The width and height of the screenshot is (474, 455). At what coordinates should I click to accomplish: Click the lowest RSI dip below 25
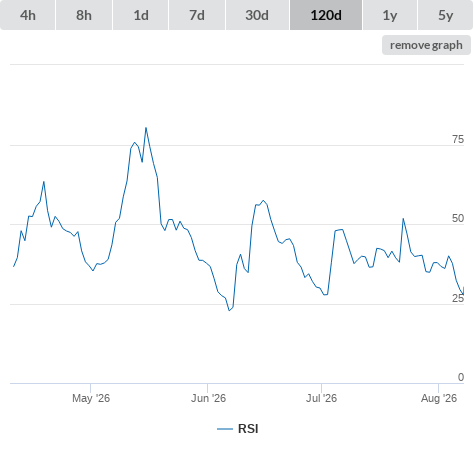point(229,310)
